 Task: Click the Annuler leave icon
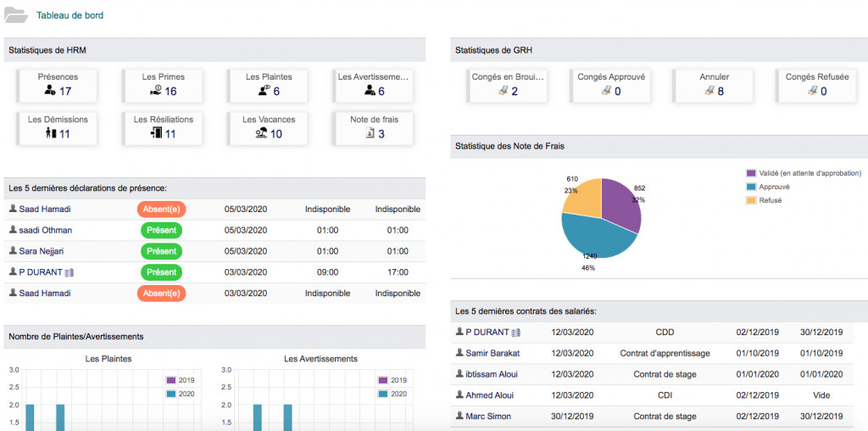[709, 92]
